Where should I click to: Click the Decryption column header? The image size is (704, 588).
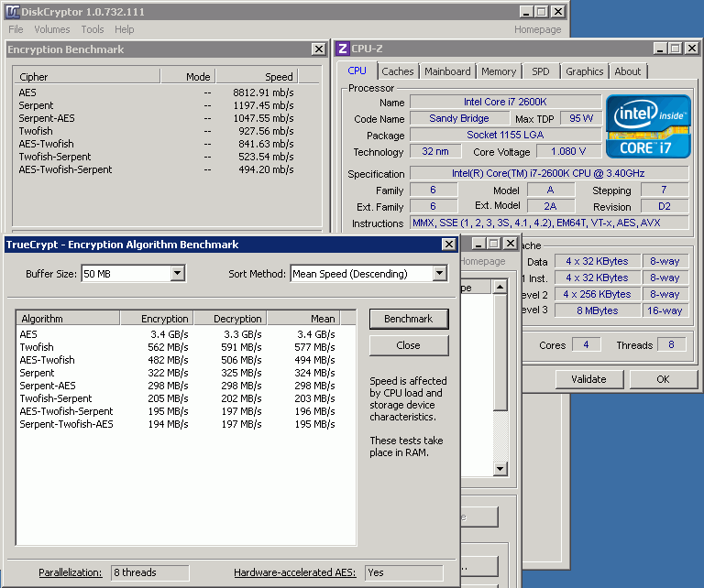click(x=230, y=319)
